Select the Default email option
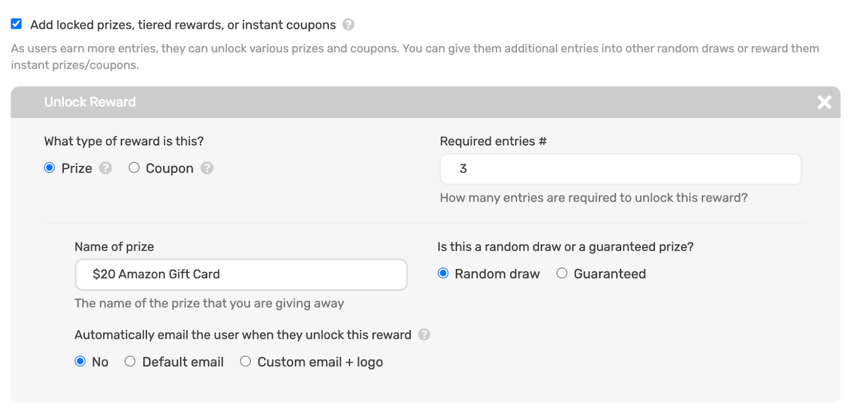The height and width of the screenshot is (413, 868). 130,361
